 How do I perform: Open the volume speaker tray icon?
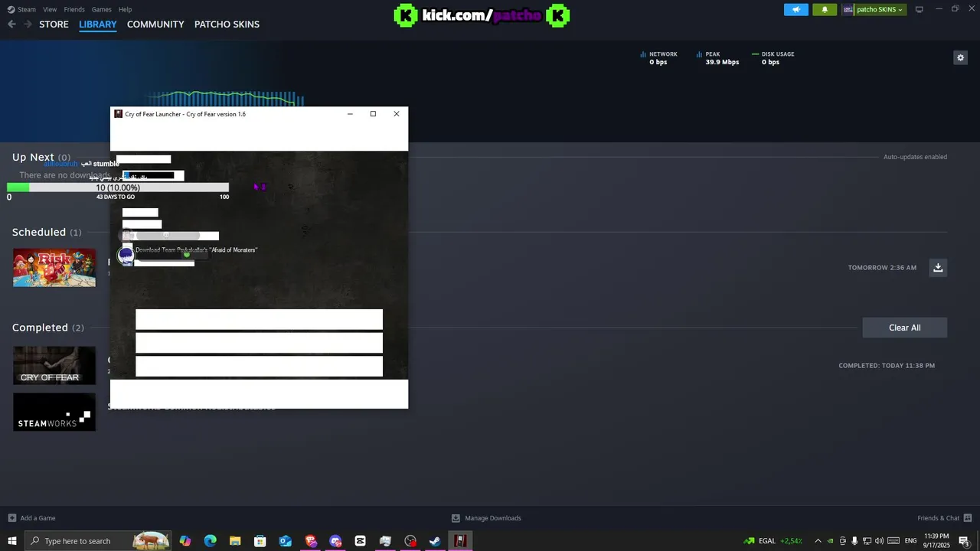[879, 541]
